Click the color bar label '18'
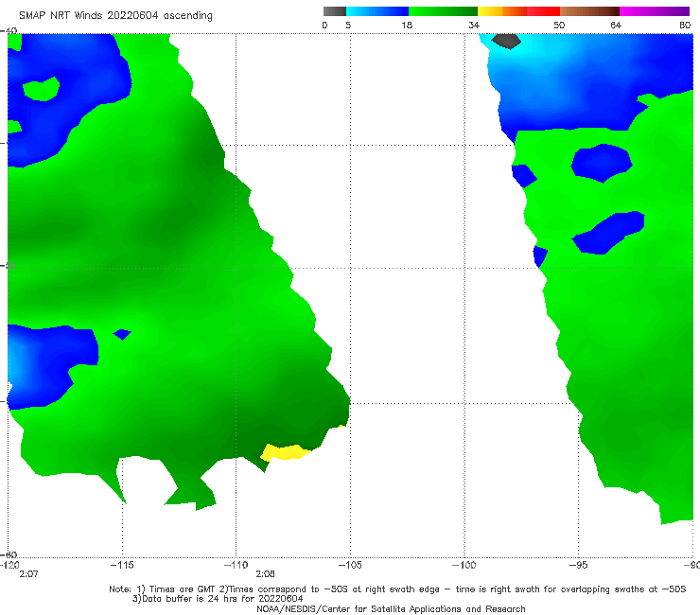Viewport: 700px width, 615px height. [407, 25]
